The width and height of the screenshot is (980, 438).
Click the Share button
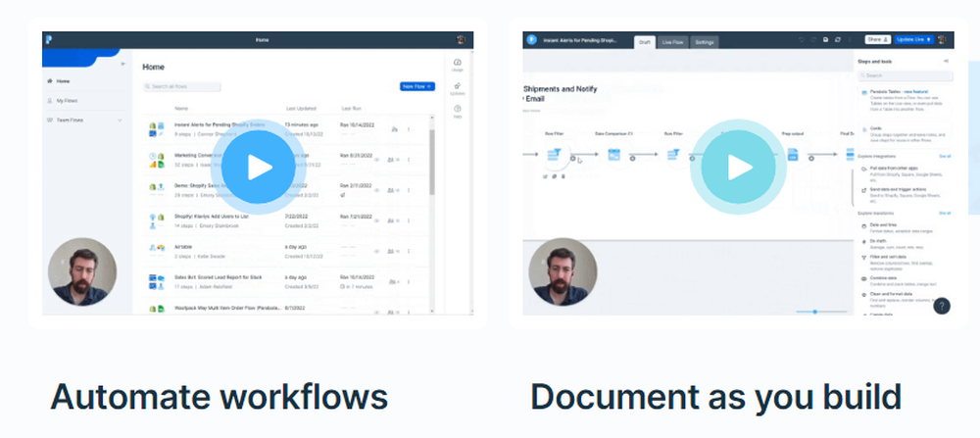pos(877,39)
